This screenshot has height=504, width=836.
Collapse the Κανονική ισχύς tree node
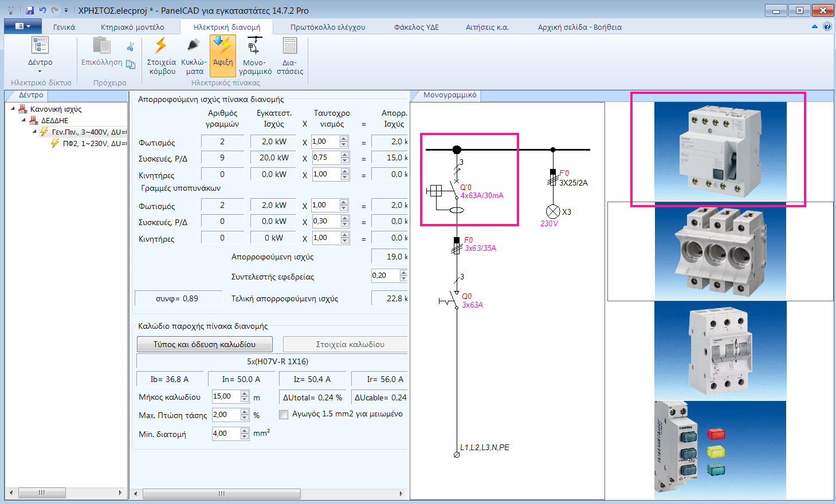click(x=13, y=109)
